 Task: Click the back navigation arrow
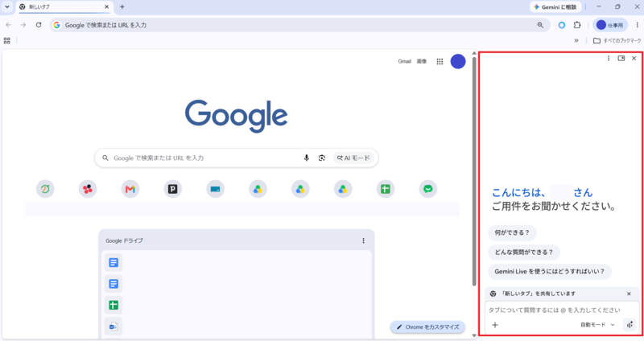[x=9, y=25]
